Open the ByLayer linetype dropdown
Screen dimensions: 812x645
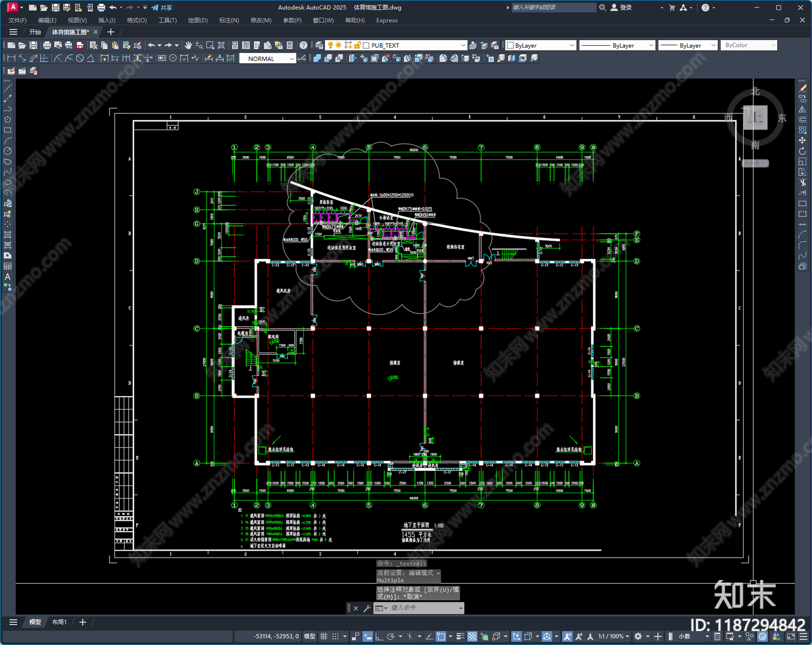click(617, 45)
